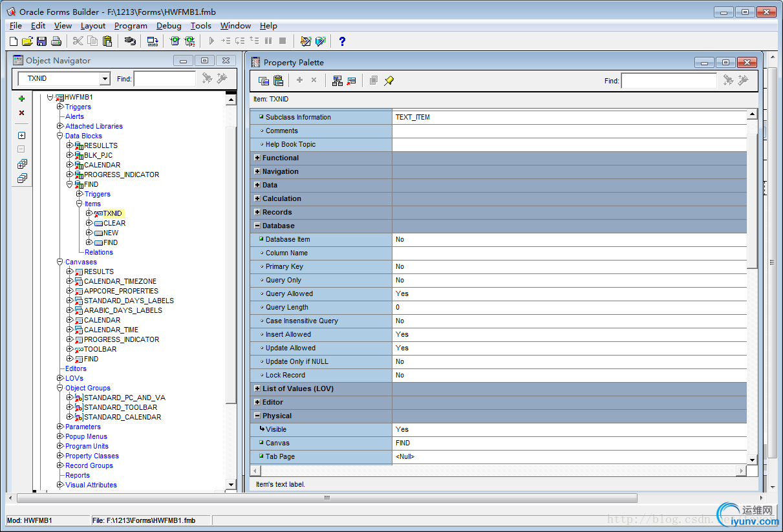Screen dimensions: 783x532
Task: Expand the RESULLTS data block
Action: [x=70, y=145]
